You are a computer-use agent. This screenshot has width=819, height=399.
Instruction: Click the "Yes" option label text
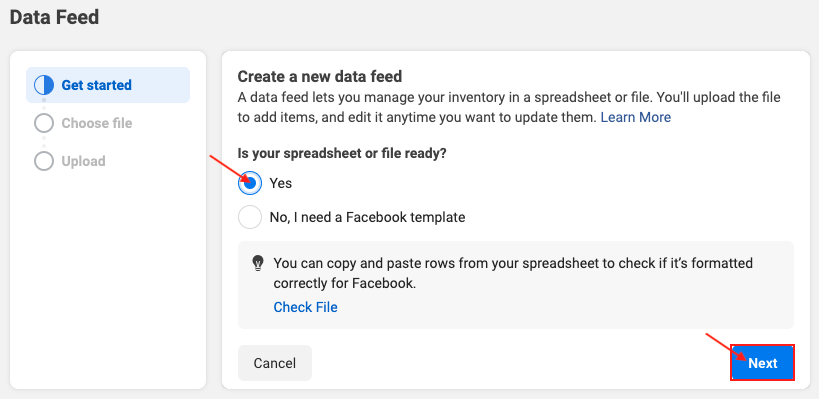pos(280,183)
